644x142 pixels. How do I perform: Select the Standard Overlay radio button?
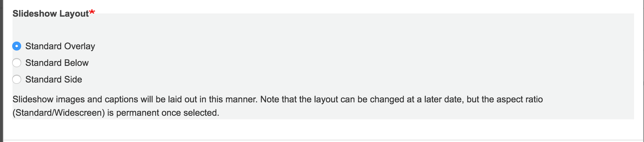(x=17, y=46)
